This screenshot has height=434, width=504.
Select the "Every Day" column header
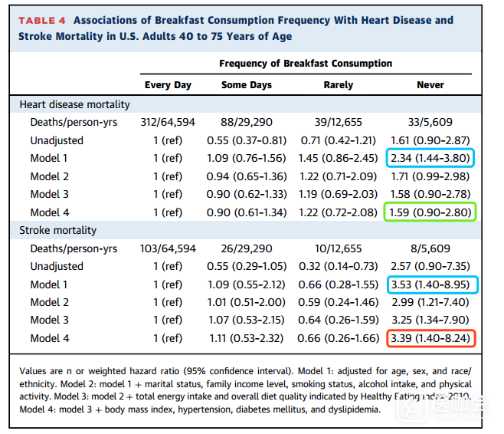coord(168,85)
